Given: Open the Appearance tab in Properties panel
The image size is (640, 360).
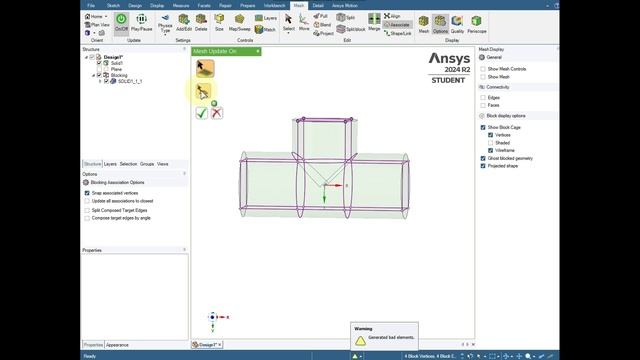Looking at the screenshot, I should click(117, 345).
